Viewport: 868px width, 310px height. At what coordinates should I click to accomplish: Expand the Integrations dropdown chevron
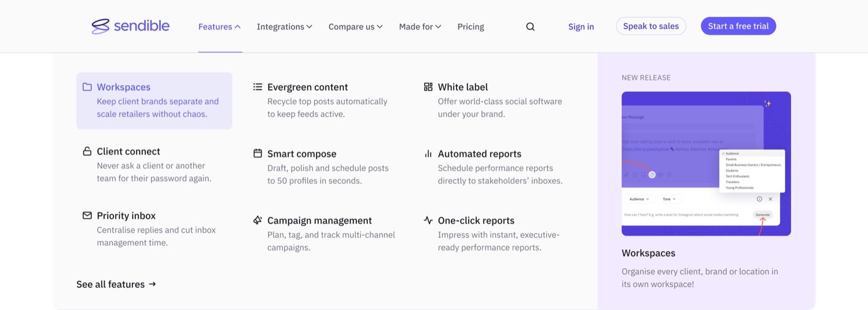(310, 27)
